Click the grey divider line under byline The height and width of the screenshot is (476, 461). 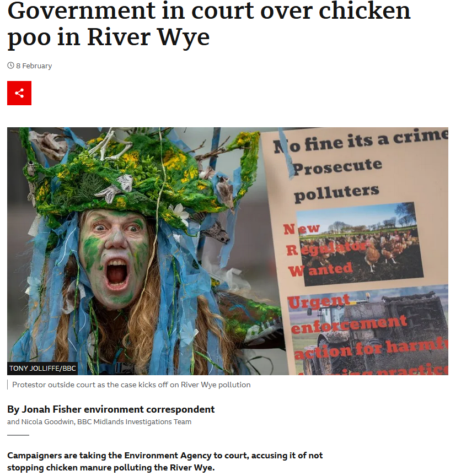point(18,435)
